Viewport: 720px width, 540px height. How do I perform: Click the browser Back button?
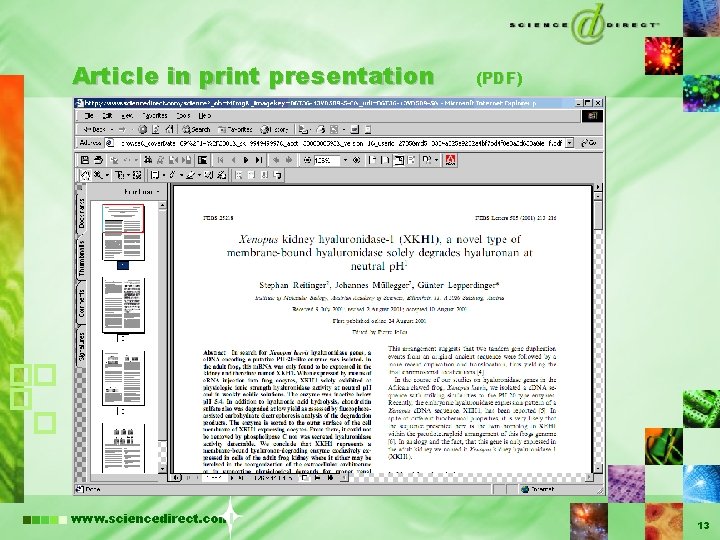95,129
